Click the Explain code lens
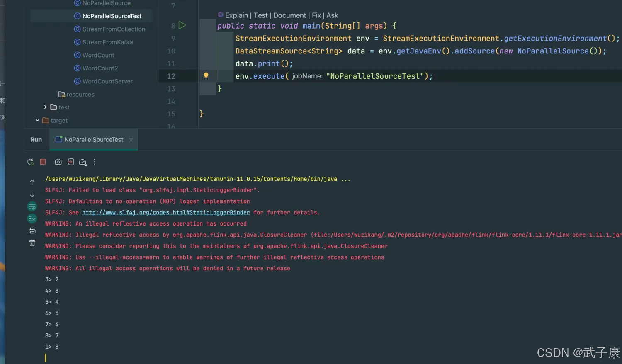The width and height of the screenshot is (622, 364). click(x=236, y=15)
